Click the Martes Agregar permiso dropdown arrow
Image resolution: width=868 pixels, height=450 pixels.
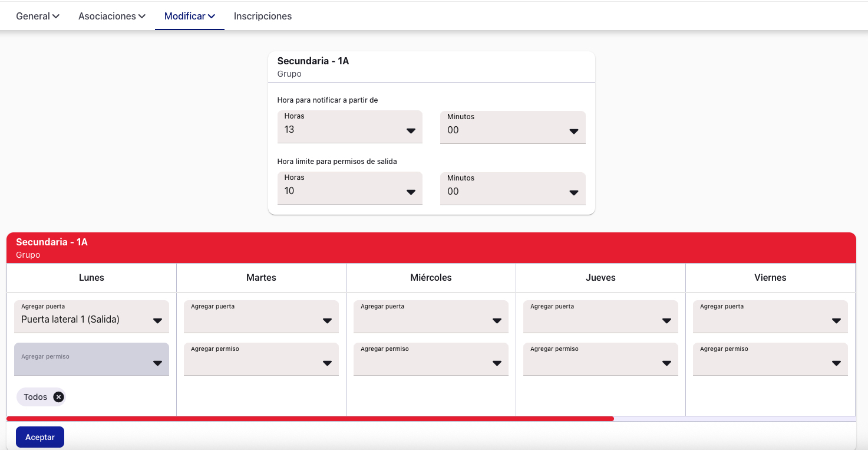(327, 363)
